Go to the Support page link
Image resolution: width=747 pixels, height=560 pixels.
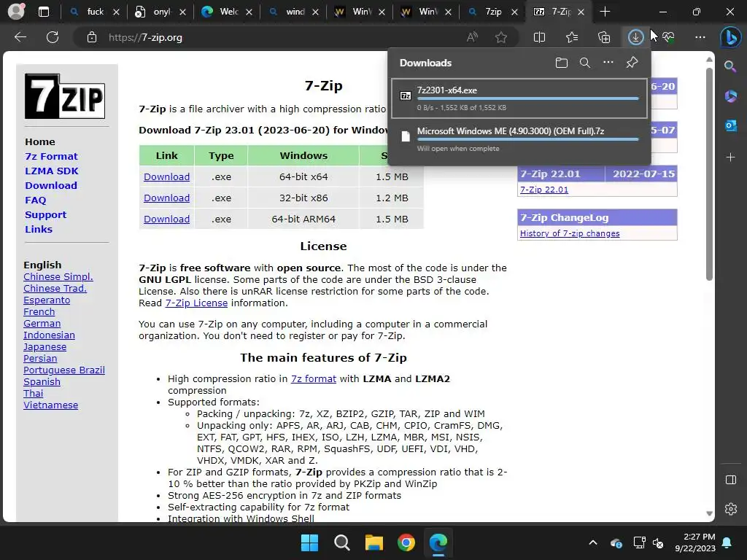pos(45,215)
